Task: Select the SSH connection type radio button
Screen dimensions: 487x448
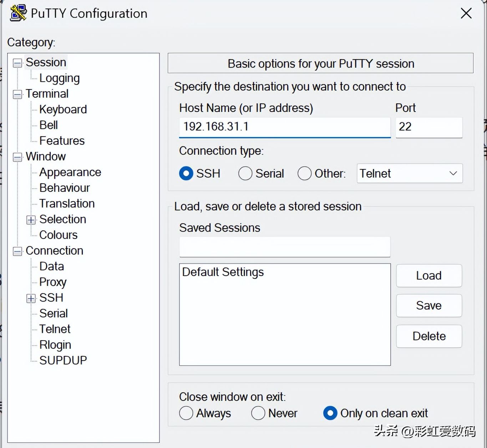Action: [186, 174]
